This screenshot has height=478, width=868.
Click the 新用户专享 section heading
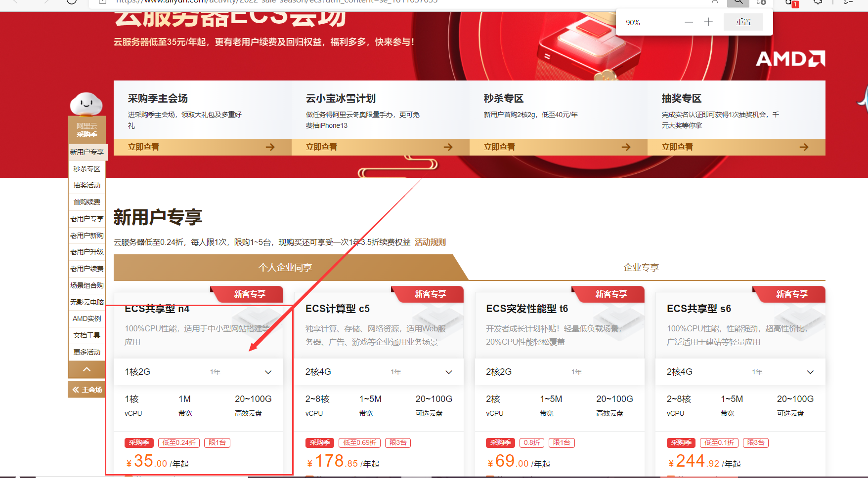pyautogui.click(x=158, y=217)
